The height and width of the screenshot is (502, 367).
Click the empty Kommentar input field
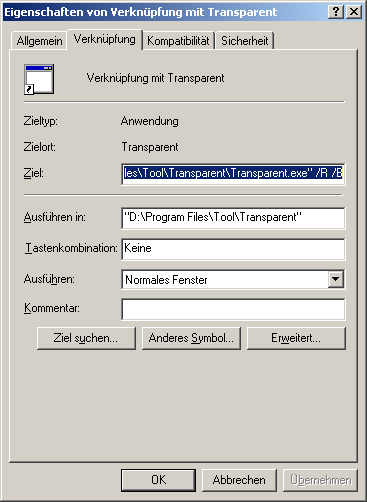tap(233, 309)
